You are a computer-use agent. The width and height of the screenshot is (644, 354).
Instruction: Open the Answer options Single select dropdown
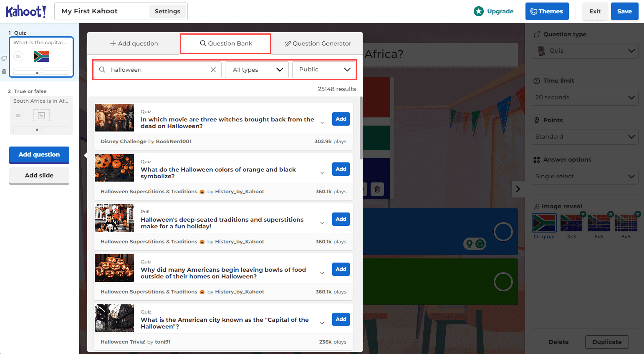pyautogui.click(x=585, y=176)
